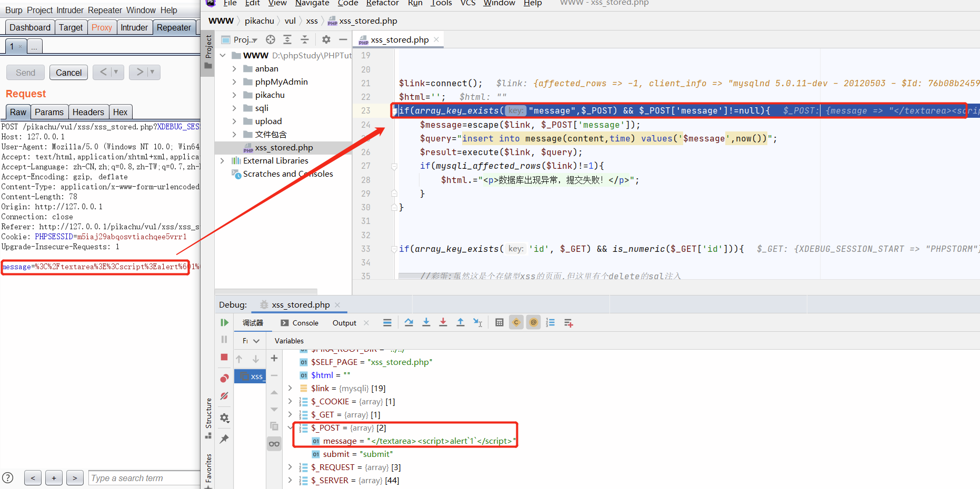980x489 pixels.
Task: Select xss_stored.php in project tree
Action: tap(284, 147)
